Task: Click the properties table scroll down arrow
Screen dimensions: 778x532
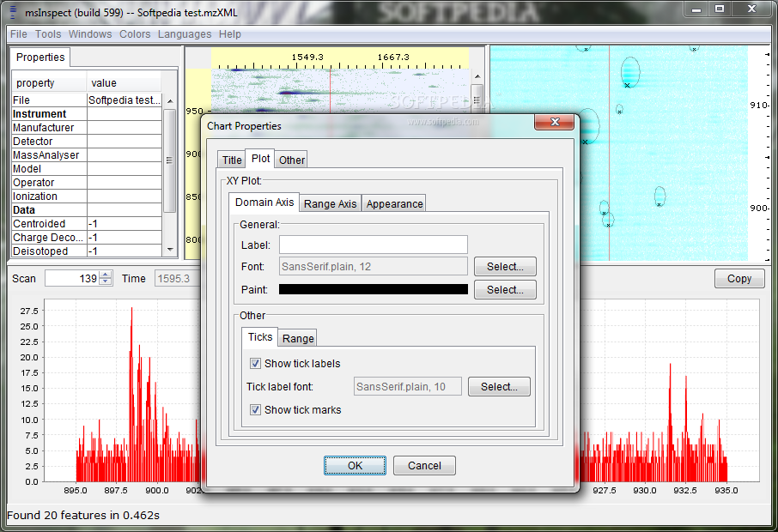Action: click(170, 250)
